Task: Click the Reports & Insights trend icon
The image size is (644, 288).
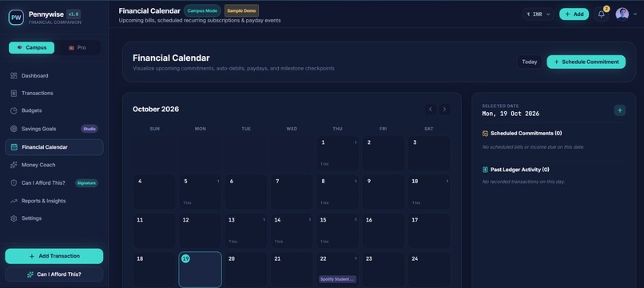Action: coord(14,201)
